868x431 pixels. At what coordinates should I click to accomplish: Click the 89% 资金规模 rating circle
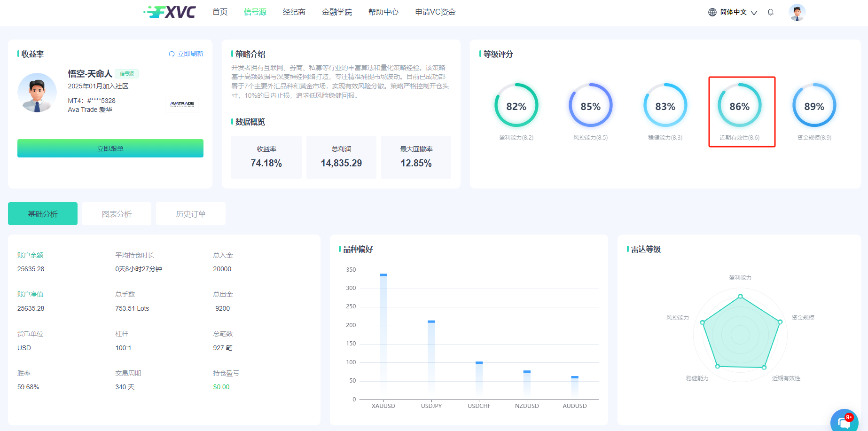coord(814,105)
